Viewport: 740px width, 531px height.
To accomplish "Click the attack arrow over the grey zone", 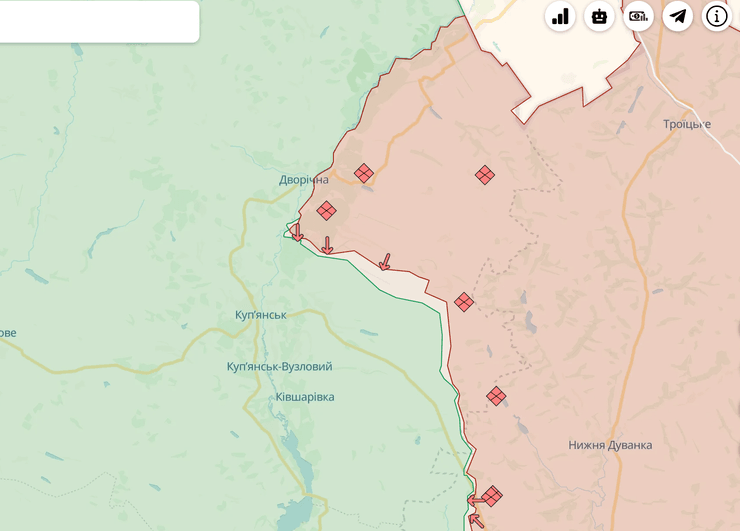I will [385, 262].
